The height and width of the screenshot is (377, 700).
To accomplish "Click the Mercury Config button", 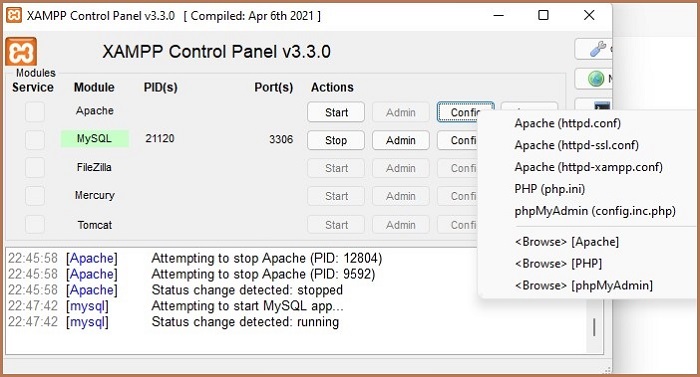I will click(x=458, y=196).
